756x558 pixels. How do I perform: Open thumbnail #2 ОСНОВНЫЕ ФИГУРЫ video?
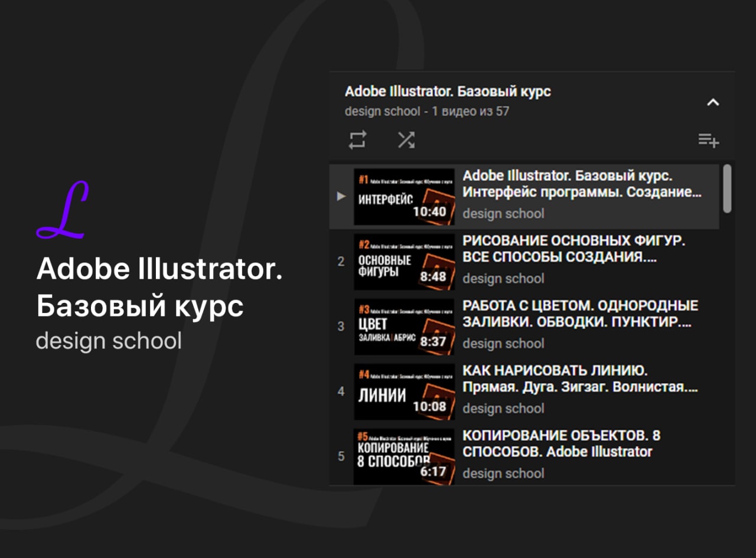tap(404, 262)
